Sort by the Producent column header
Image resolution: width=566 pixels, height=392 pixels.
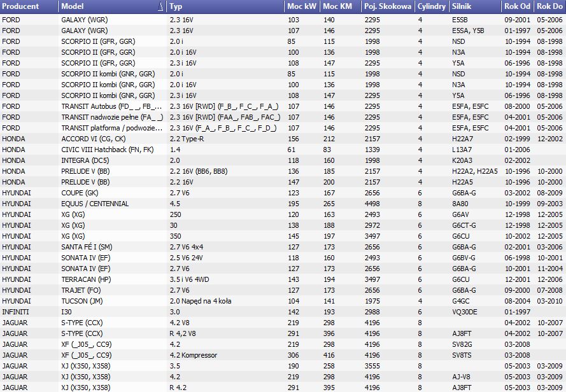point(29,6)
